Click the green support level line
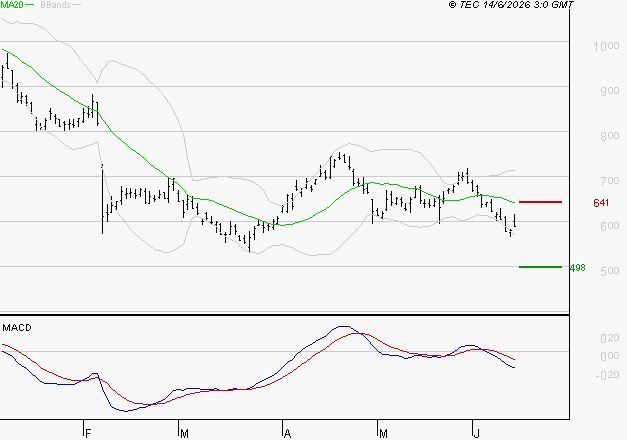 pyautogui.click(x=540, y=267)
